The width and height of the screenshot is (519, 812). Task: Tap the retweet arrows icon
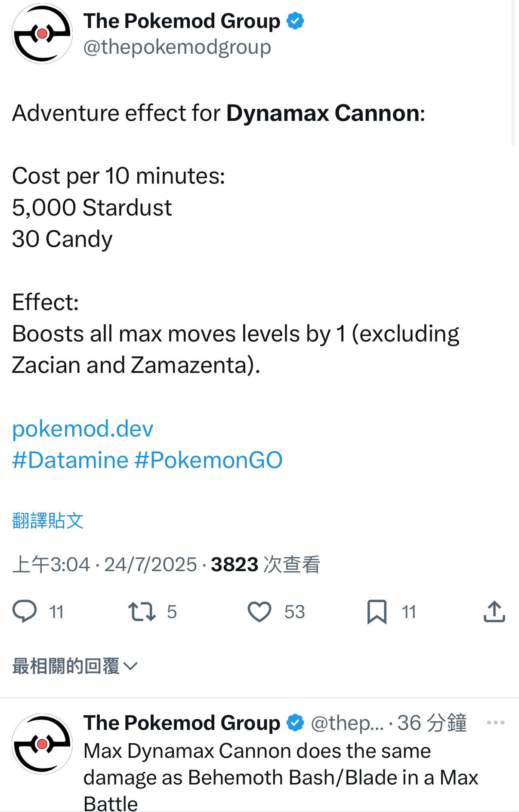142,612
